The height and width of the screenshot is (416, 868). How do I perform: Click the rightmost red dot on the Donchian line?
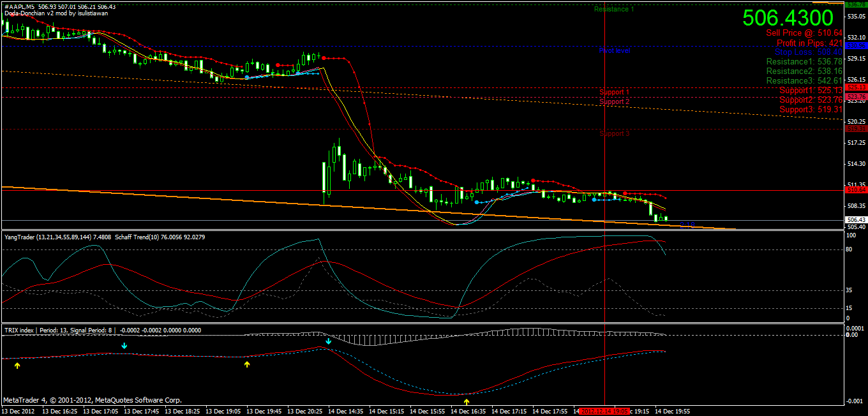(625, 193)
